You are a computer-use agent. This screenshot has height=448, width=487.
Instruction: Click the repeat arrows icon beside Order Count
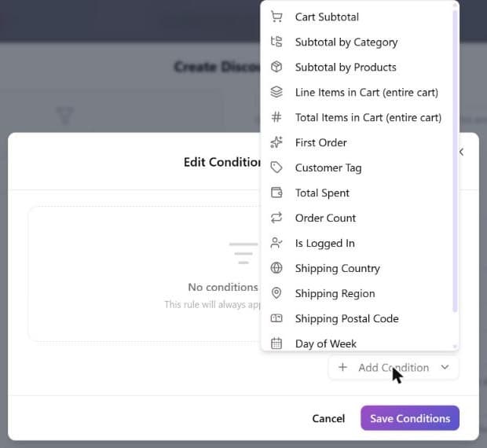276,218
